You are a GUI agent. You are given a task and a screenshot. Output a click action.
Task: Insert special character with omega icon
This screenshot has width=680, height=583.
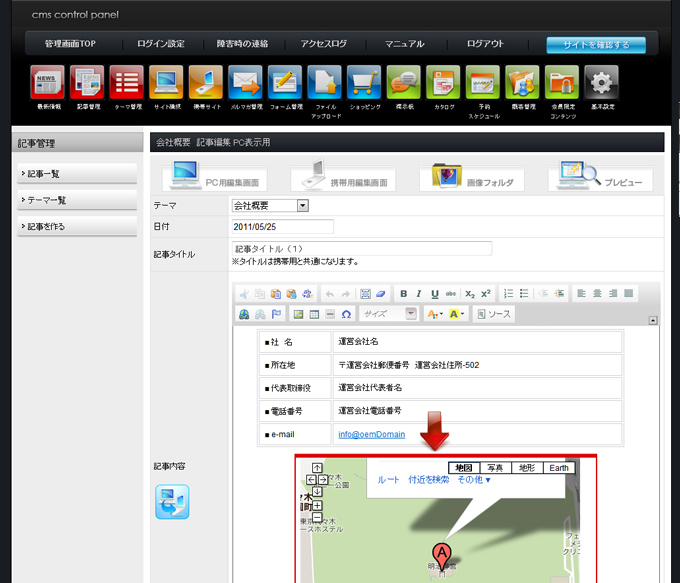click(x=346, y=314)
